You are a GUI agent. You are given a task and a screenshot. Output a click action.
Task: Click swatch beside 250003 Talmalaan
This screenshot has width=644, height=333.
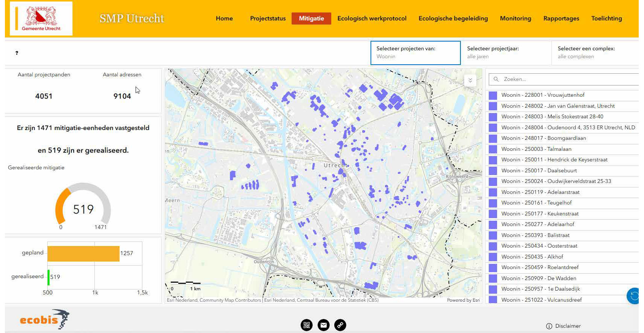pos(493,149)
